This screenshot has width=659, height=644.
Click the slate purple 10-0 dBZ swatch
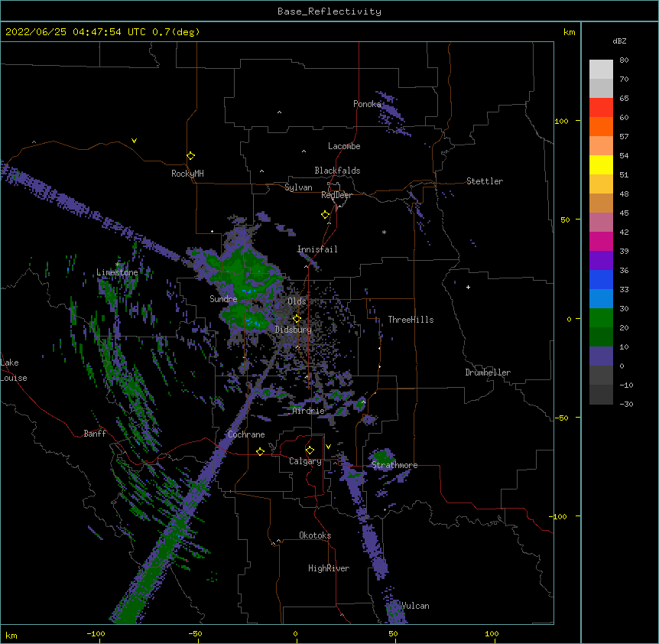pos(601,356)
